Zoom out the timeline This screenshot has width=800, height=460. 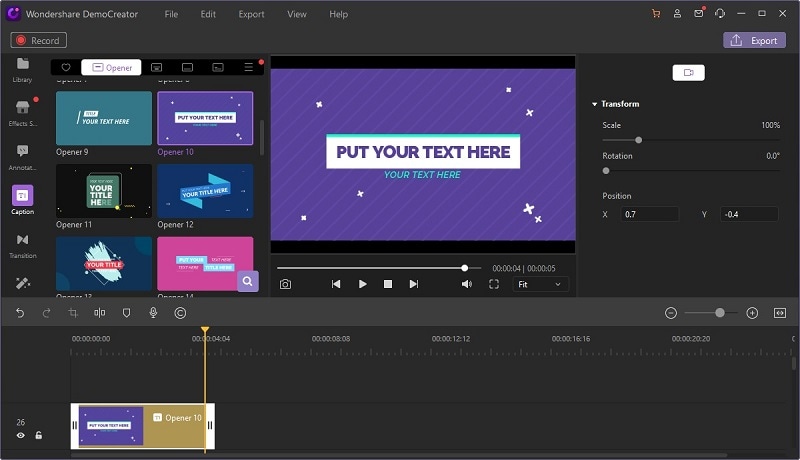671,313
